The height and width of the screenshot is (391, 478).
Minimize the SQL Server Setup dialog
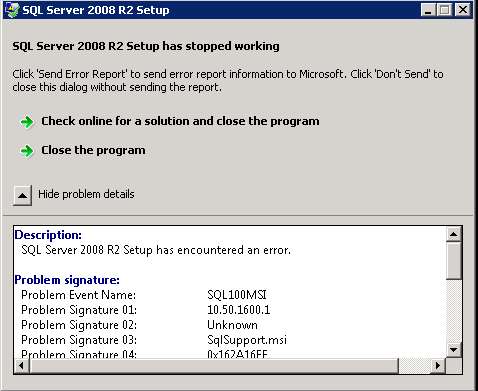click(x=428, y=10)
